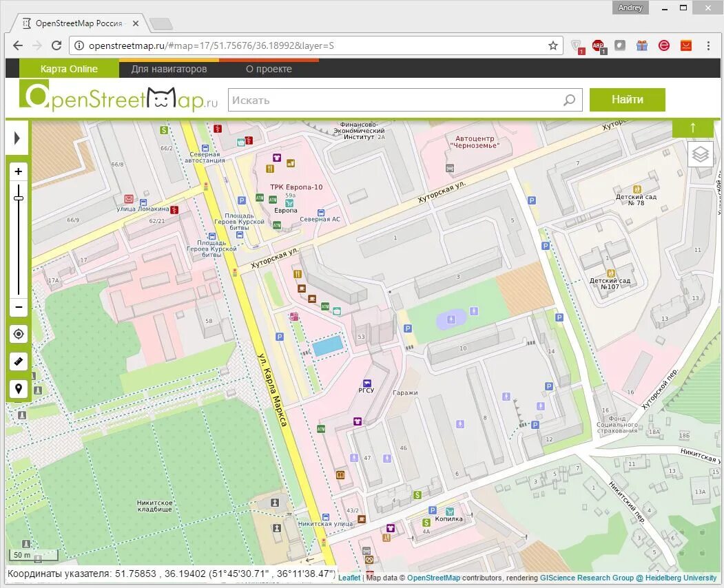Click the browser back arrow
This screenshot has height=588, width=724.
tap(17, 45)
